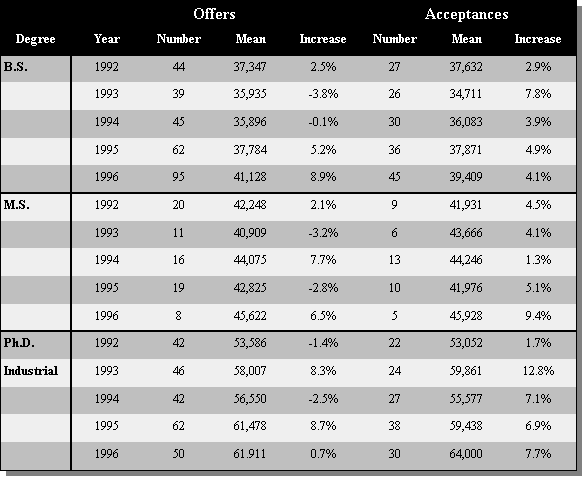Click the Offers group header
583x477 pixels.
point(214,14)
